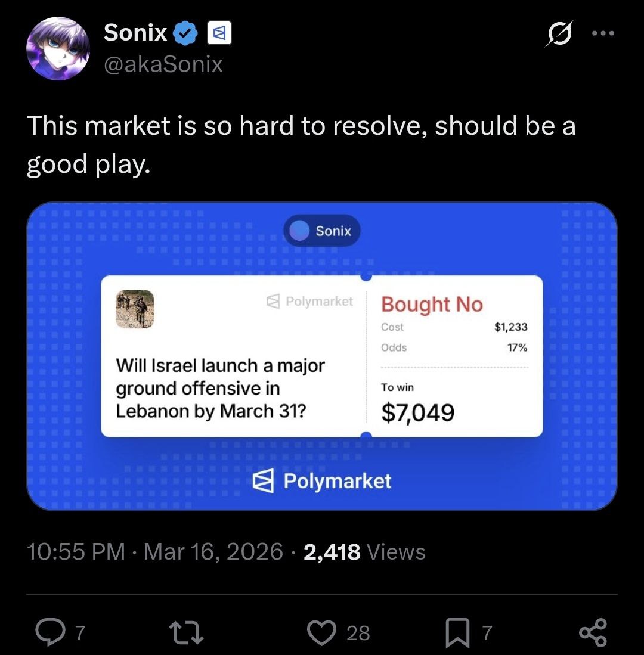Share the post via the share icon

tap(593, 632)
